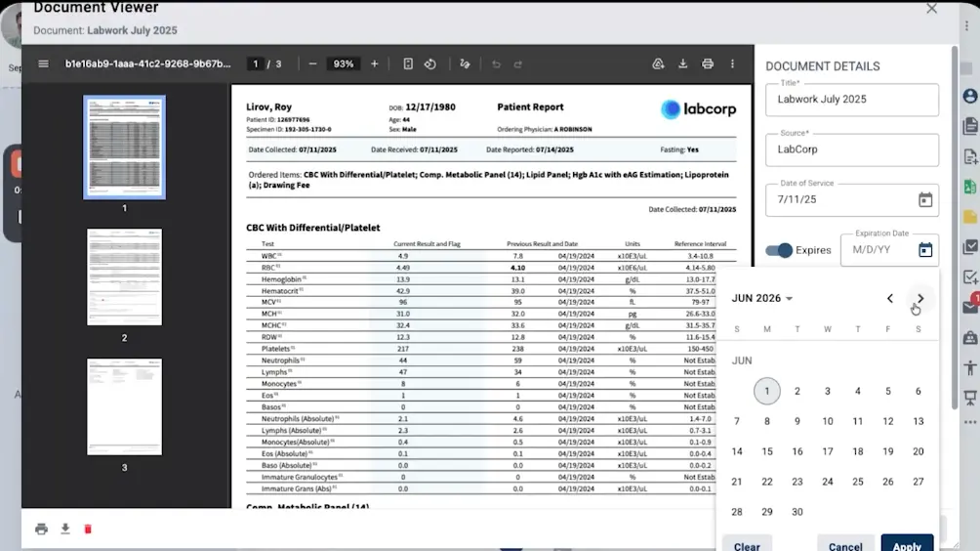Click Apply in the date picker

click(x=907, y=546)
